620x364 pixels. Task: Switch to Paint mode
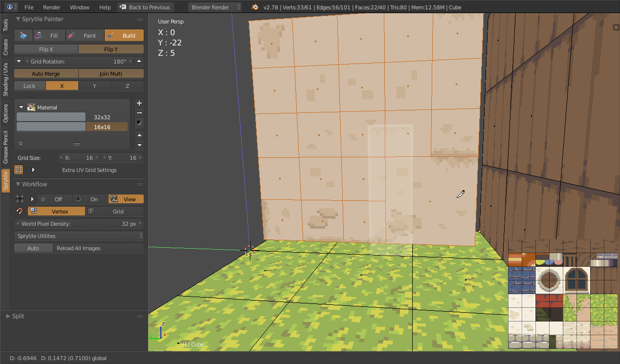coord(84,36)
